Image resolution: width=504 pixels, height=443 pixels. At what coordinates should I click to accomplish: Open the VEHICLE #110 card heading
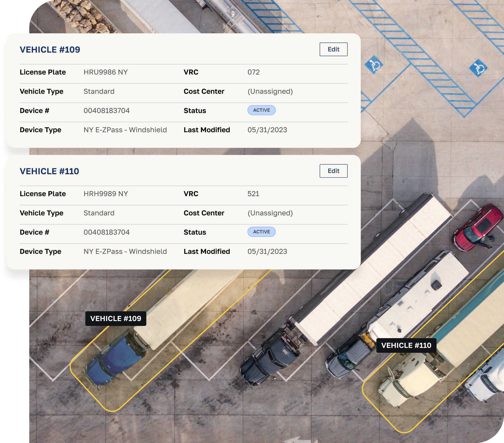coord(49,171)
